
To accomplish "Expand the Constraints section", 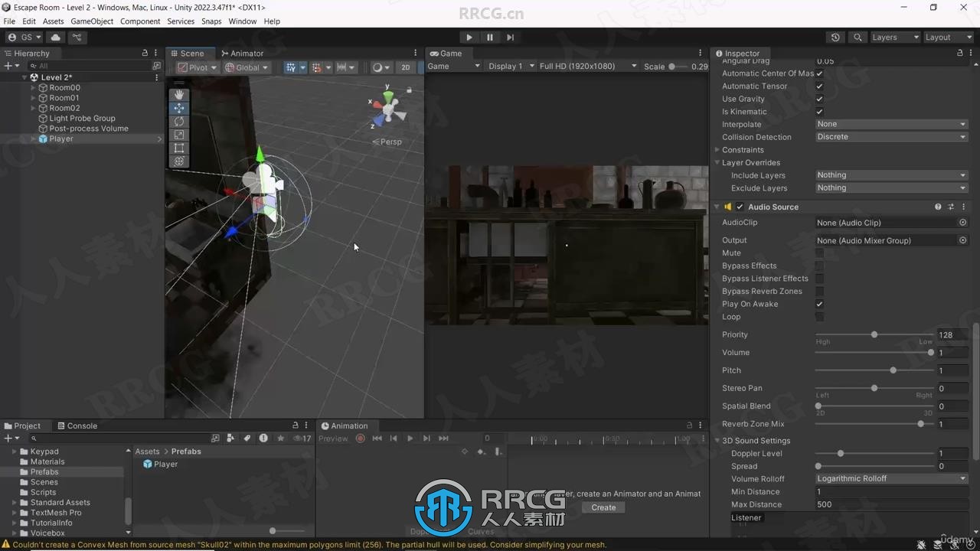I will click(717, 150).
